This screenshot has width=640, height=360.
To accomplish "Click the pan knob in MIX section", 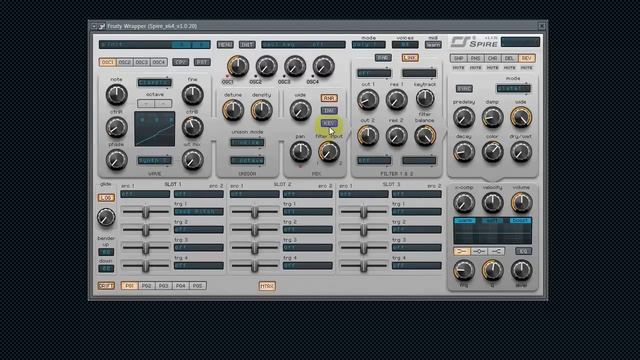I will click(x=300, y=151).
